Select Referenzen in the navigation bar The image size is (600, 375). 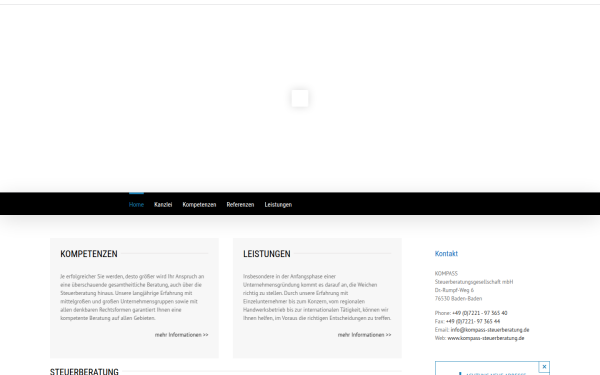(x=240, y=205)
